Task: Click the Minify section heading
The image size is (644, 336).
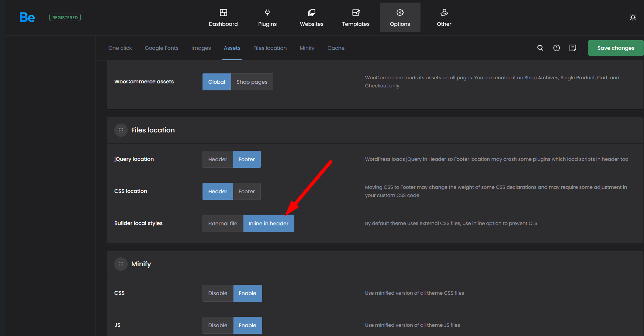Action: [141, 264]
